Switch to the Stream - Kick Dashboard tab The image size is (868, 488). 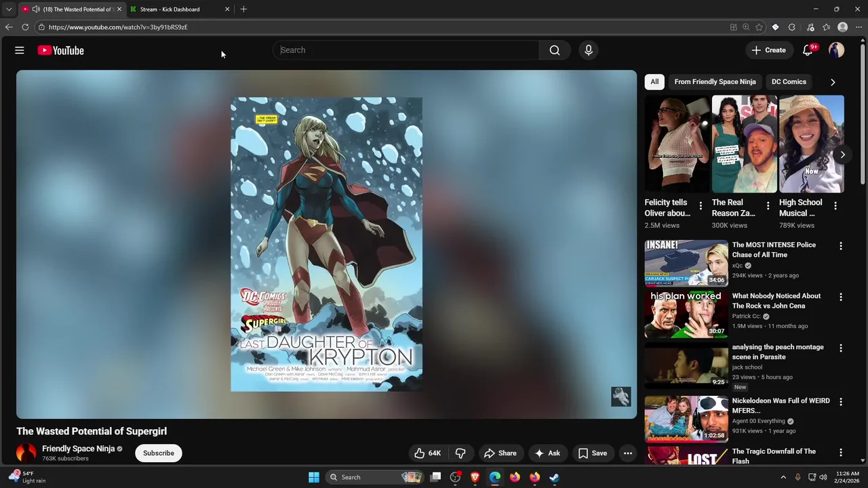[178, 9]
